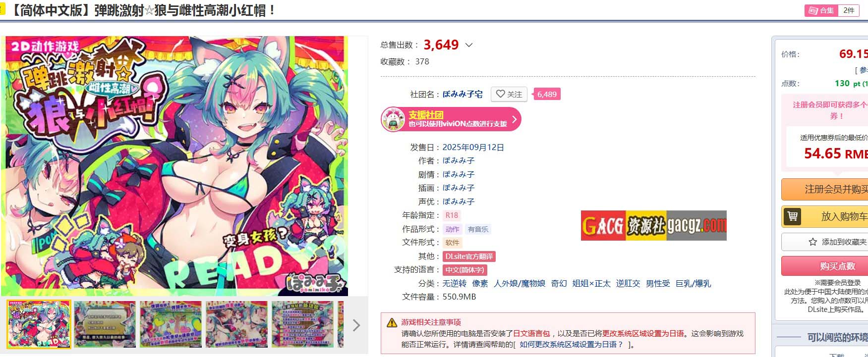Click the 动作 work format tag
This screenshot has height=357, width=868.
click(x=452, y=229)
